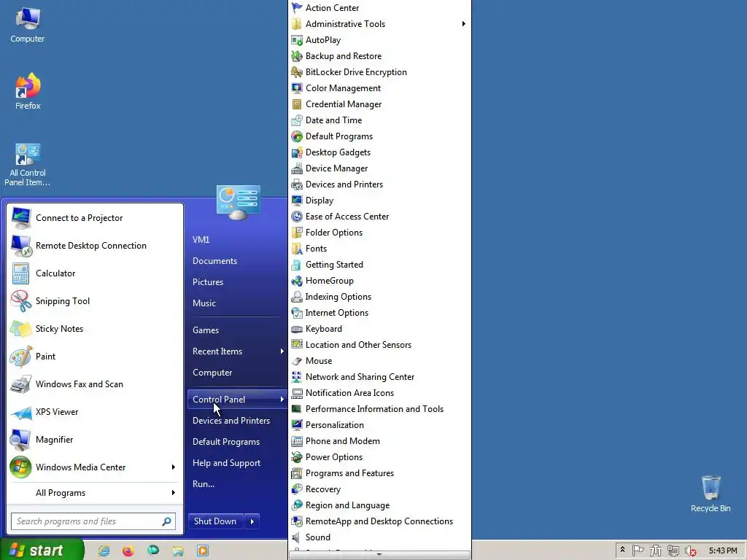747x560 pixels.
Task: Select RemoteApp and Desktop Connections entry
Action: point(379,521)
